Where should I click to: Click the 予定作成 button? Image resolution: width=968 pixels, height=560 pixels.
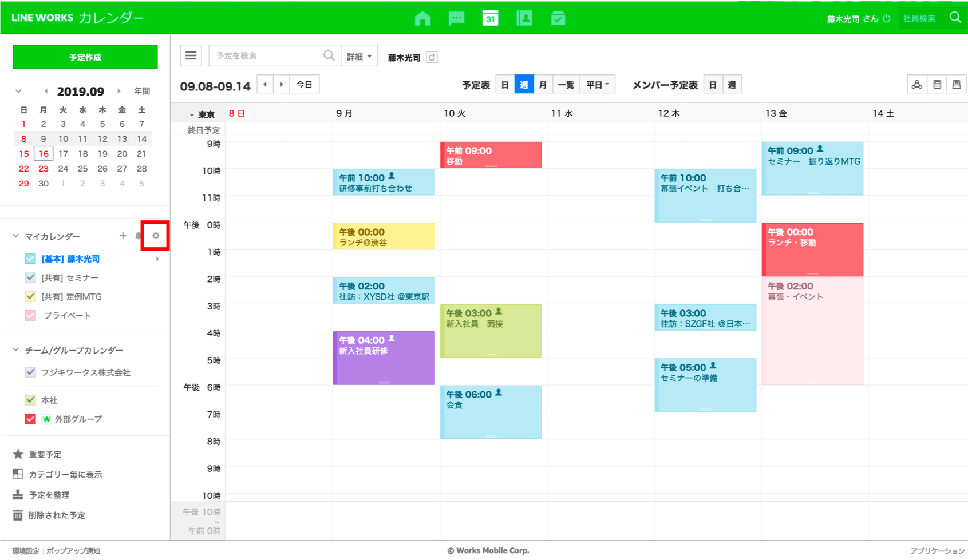[x=85, y=57]
